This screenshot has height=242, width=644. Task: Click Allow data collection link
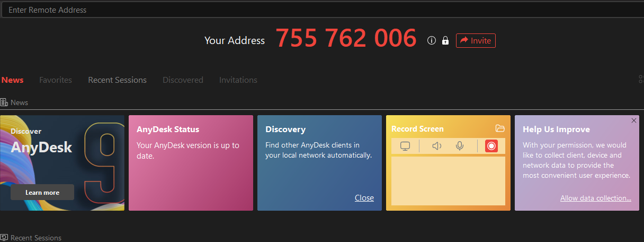point(596,198)
